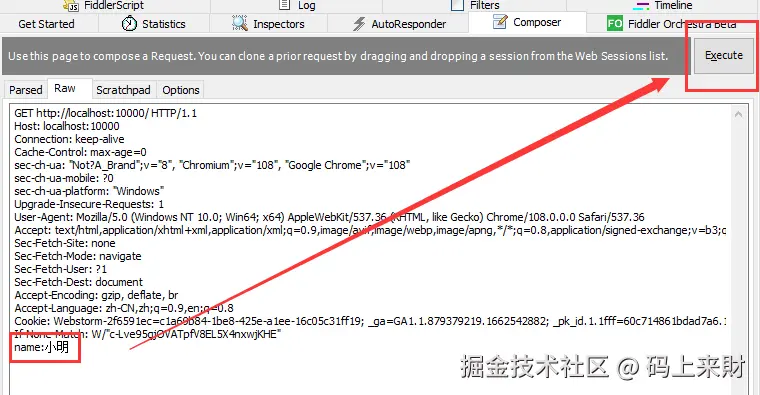Click the Filters checkbox icon
This screenshot has height=395, width=760.
pyautogui.click(x=457, y=5)
